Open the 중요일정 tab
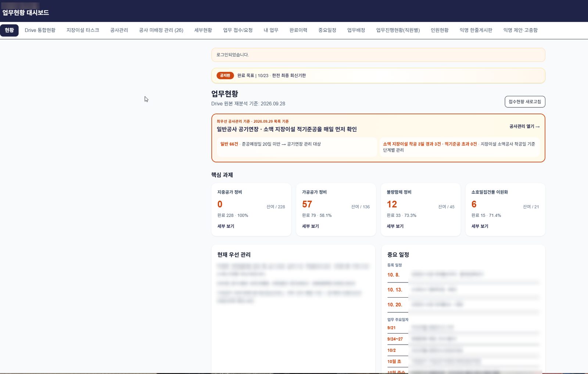Screen dimensions: 588x374 [327, 30]
